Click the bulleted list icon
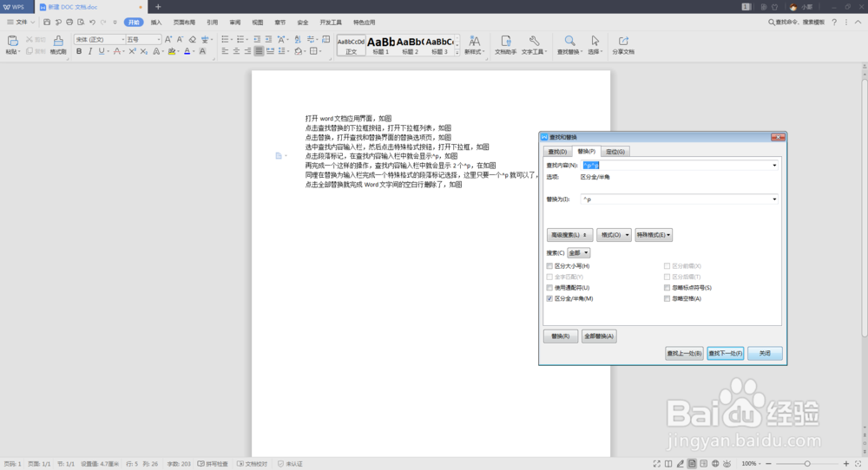This screenshot has width=868, height=470. click(x=225, y=39)
